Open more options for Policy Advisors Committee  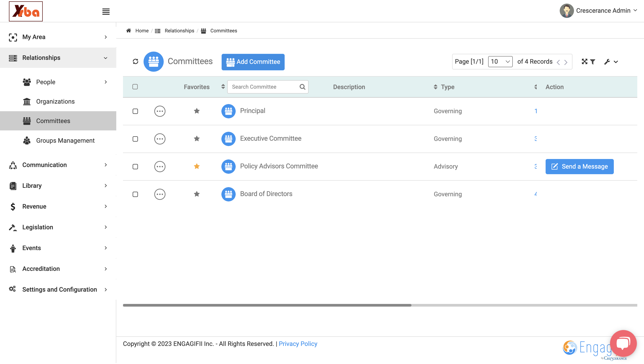(160, 167)
